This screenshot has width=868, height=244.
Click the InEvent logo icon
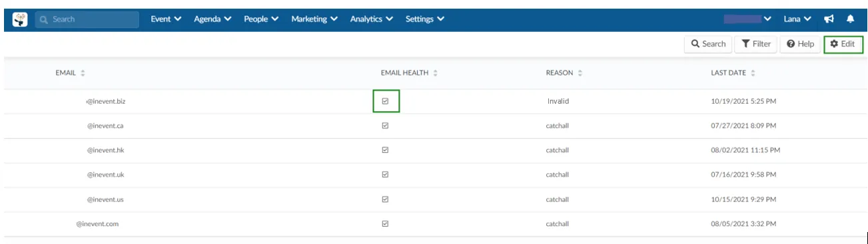click(x=20, y=19)
